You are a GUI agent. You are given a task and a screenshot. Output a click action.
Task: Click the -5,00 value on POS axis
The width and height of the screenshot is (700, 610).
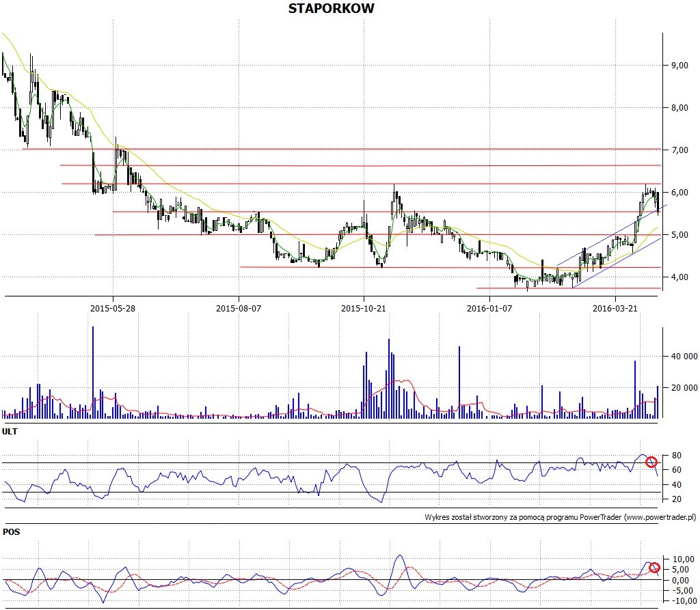coord(684,591)
